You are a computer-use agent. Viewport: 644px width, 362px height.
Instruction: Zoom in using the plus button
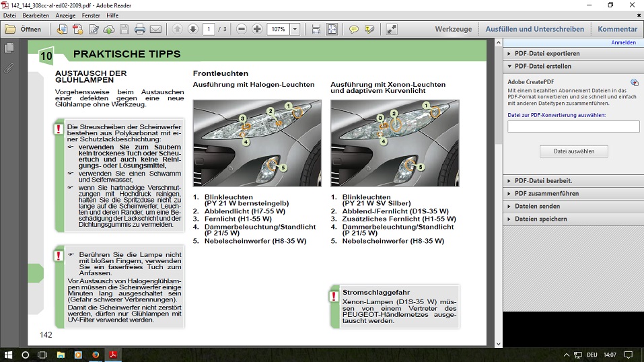click(x=257, y=30)
